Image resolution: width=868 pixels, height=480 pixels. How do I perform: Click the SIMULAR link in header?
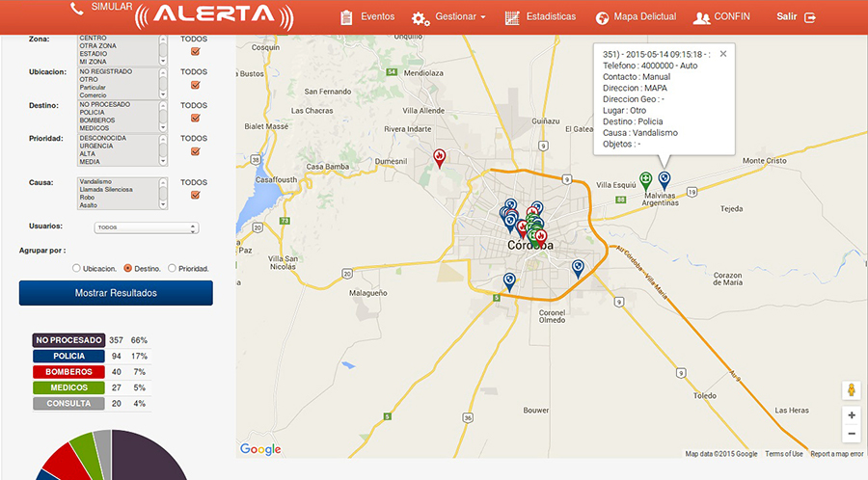[x=112, y=7]
